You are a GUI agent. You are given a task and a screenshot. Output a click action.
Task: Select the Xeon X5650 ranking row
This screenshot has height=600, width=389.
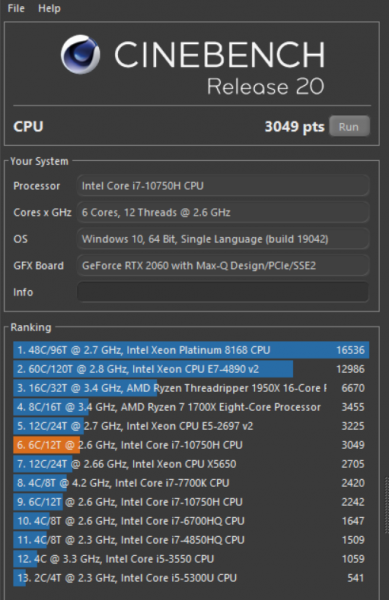point(191,464)
